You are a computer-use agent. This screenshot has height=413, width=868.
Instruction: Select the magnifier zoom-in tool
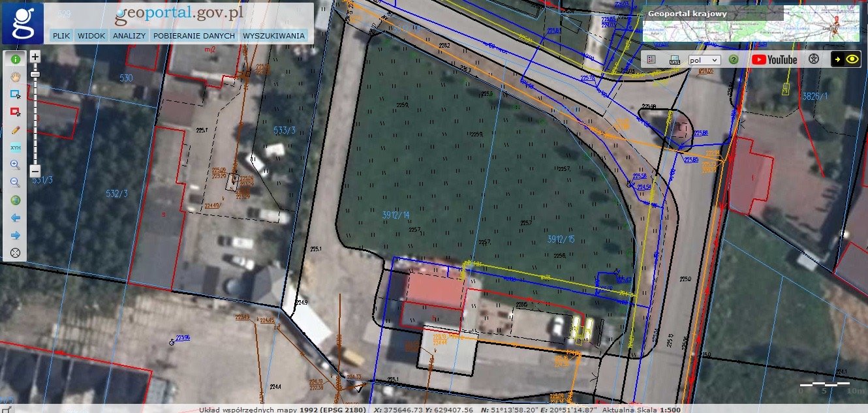coord(15,165)
